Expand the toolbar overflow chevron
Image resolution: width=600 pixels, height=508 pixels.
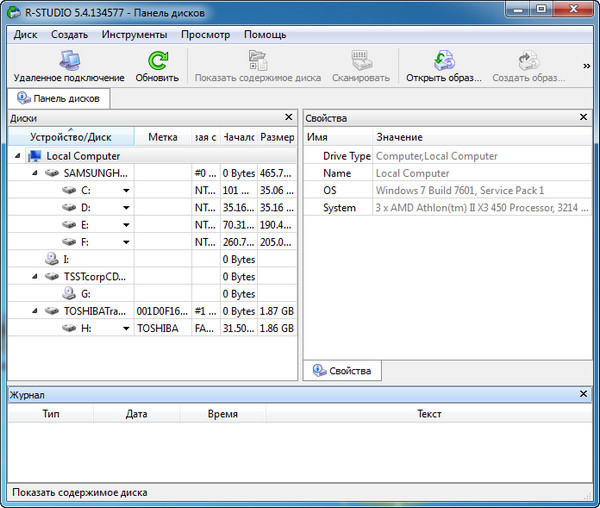(x=586, y=67)
